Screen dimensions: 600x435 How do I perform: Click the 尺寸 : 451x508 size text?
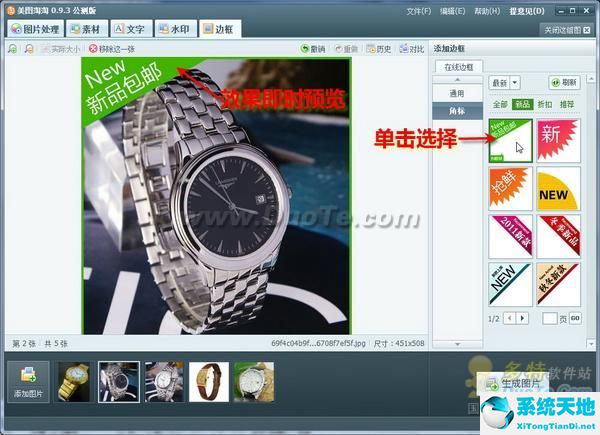click(x=399, y=343)
